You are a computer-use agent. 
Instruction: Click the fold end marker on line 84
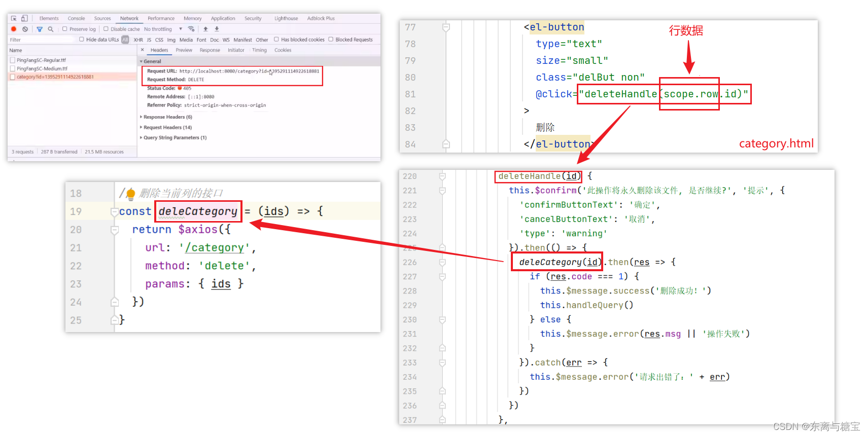(x=446, y=144)
